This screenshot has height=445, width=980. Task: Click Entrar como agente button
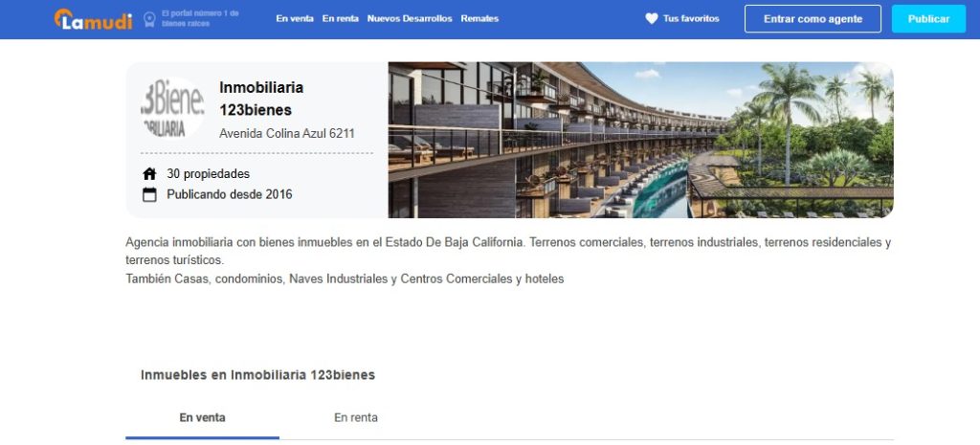(813, 19)
